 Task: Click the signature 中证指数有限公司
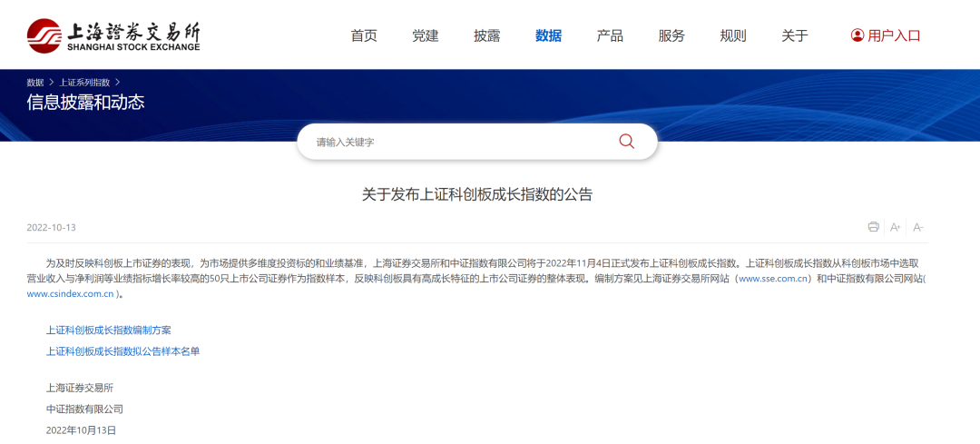[84, 409]
